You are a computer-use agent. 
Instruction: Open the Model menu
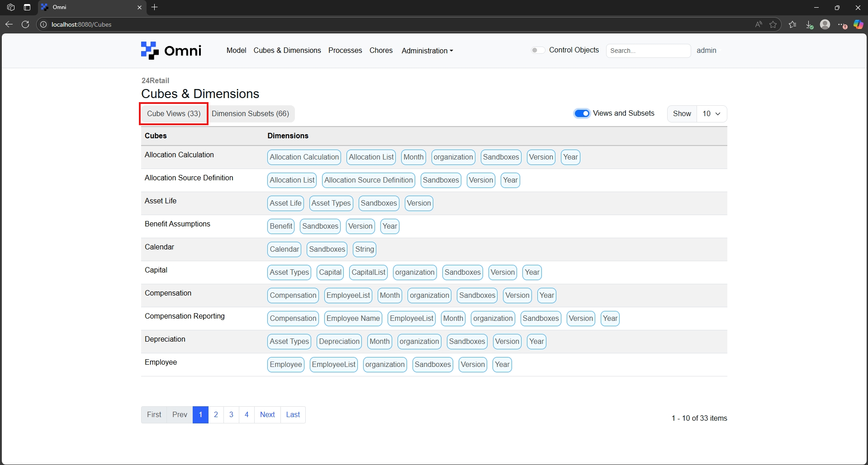coord(236,51)
